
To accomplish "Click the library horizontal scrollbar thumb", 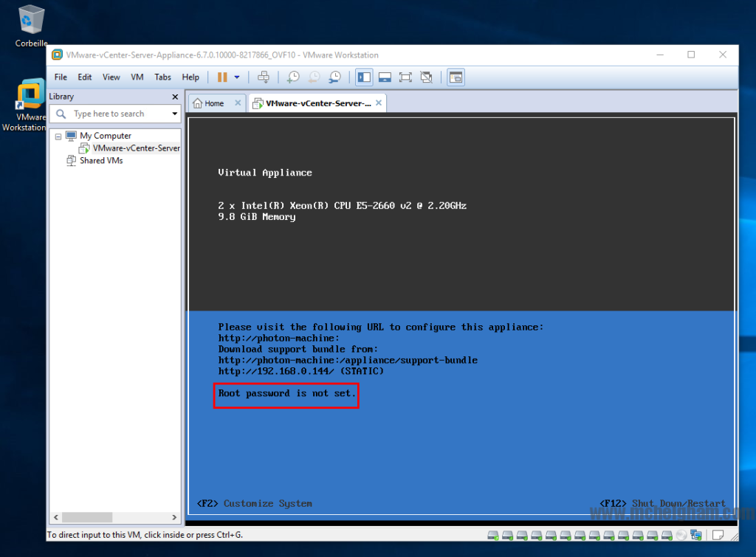I will tap(87, 517).
